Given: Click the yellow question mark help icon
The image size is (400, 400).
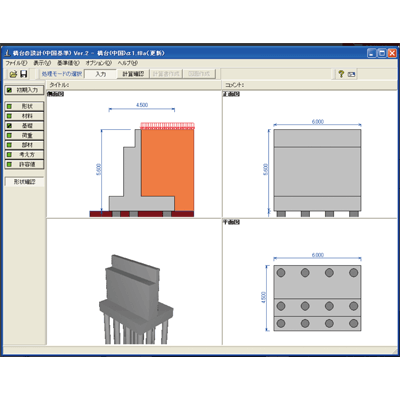Looking at the screenshot, I should click(x=341, y=74).
